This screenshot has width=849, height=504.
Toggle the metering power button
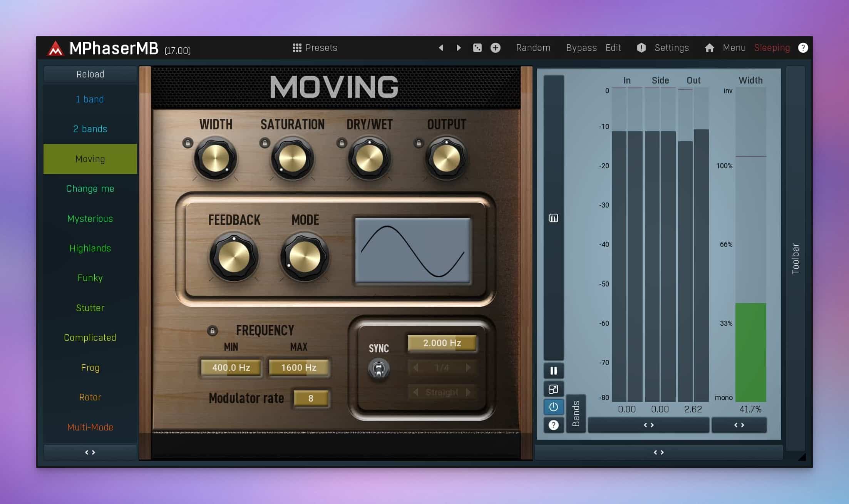click(553, 407)
